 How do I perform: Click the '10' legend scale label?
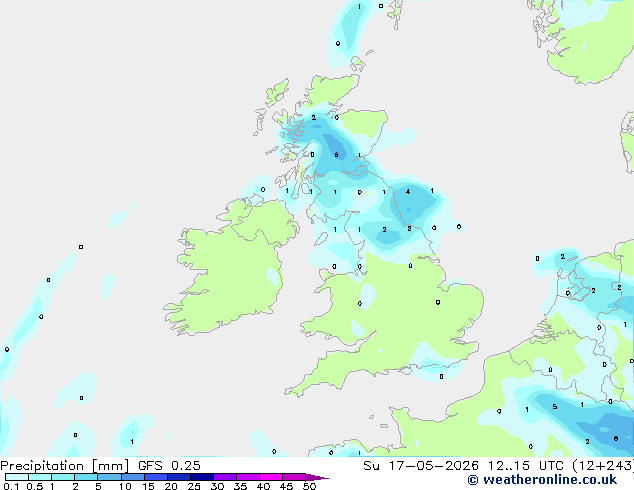(125, 486)
